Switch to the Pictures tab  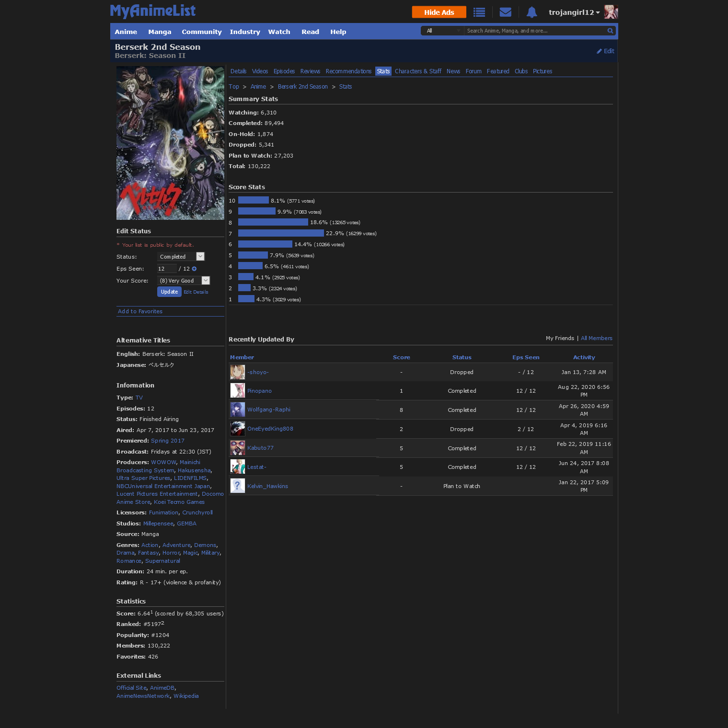click(543, 71)
